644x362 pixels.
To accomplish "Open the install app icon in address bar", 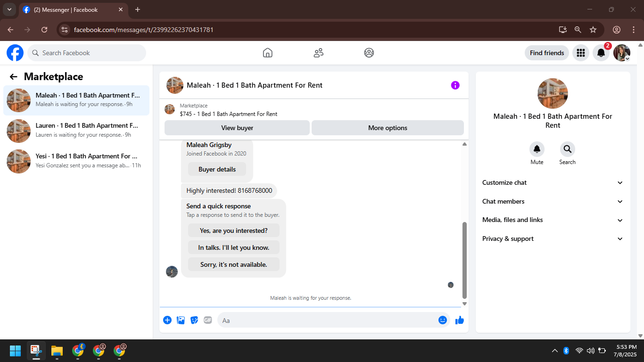I will pyautogui.click(x=562, y=30).
